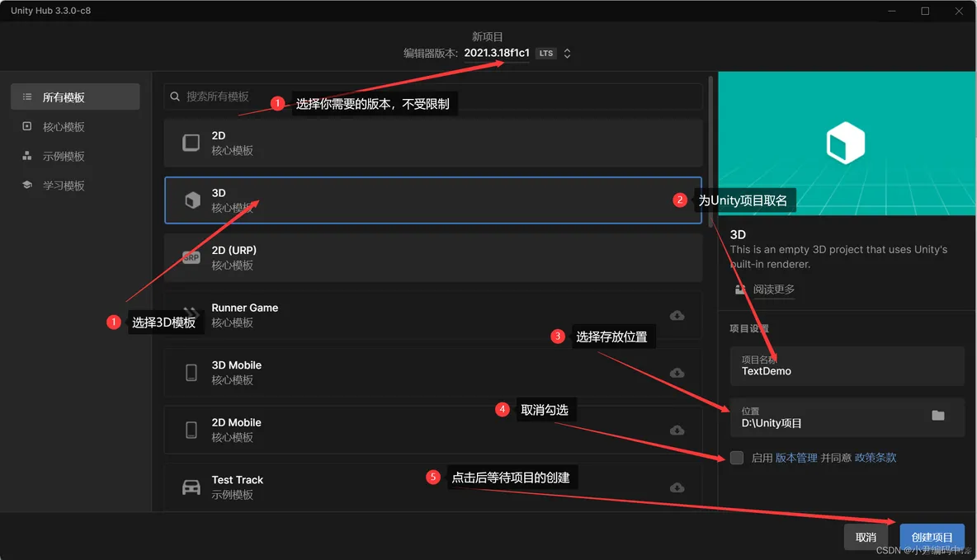This screenshot has height=560, width=977.
Task: Download the 3D Mobile template
Action: click(x=677, y=373)
